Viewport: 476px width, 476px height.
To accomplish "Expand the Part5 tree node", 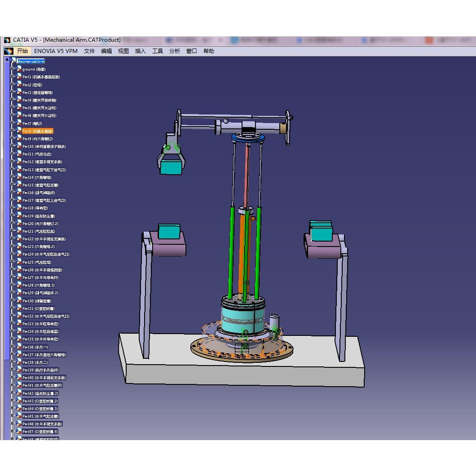I will coord(13,107).
